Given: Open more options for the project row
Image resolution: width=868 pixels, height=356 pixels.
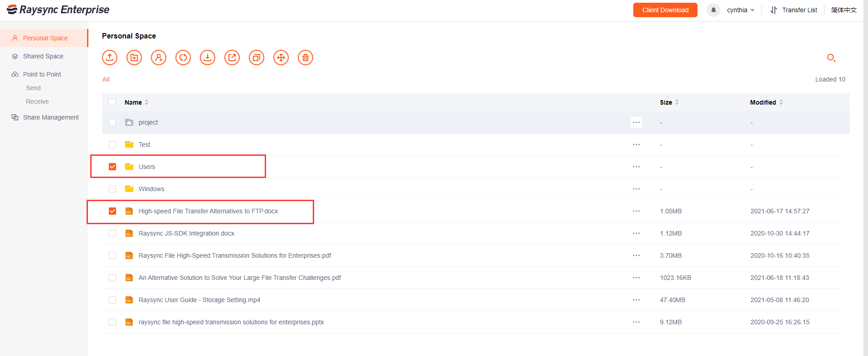Looking at the screenshot, I should point(636,122).
